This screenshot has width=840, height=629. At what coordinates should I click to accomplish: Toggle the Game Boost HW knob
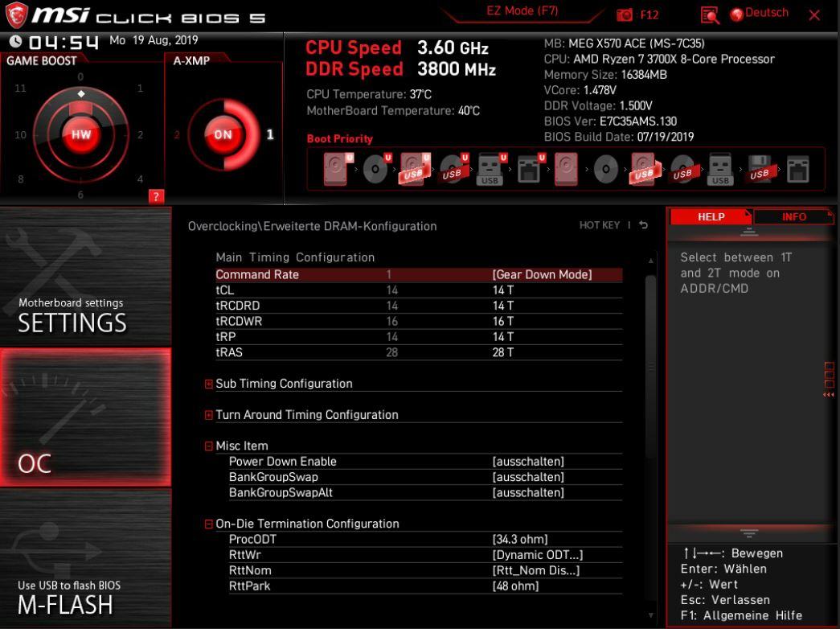(81, 134)
